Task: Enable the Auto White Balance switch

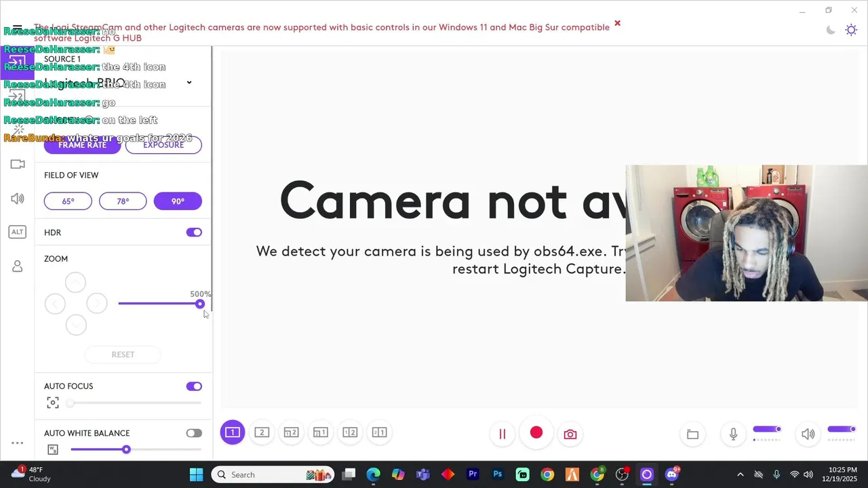Action: (x=194, y=433)
